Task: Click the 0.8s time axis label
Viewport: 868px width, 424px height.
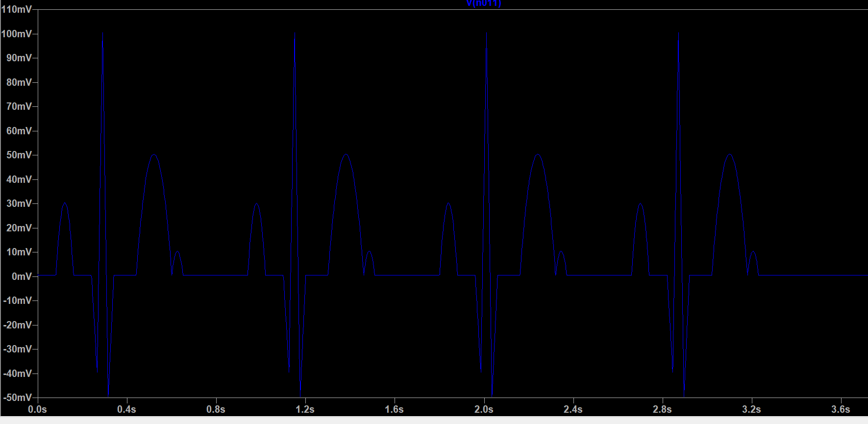Action: coord(216,409)
